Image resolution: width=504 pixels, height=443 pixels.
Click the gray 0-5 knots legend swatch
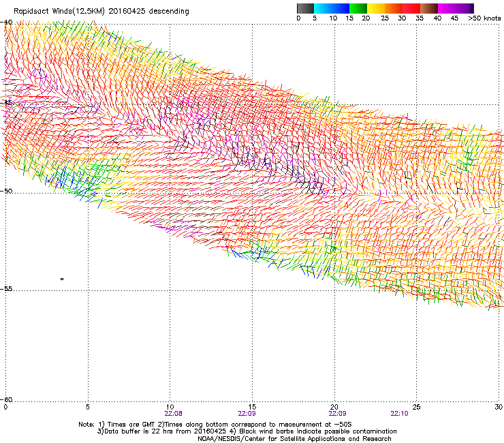(305, 8)
